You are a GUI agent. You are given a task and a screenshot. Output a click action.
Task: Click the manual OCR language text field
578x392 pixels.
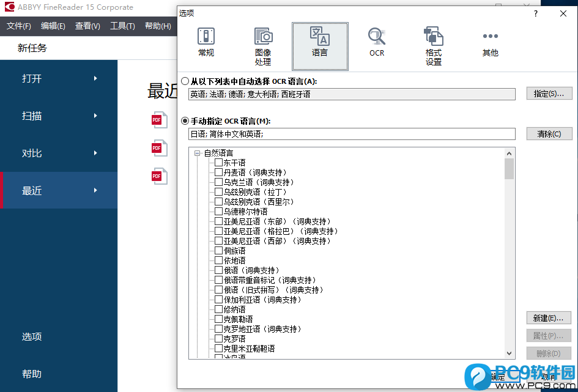tap(352, 134)
